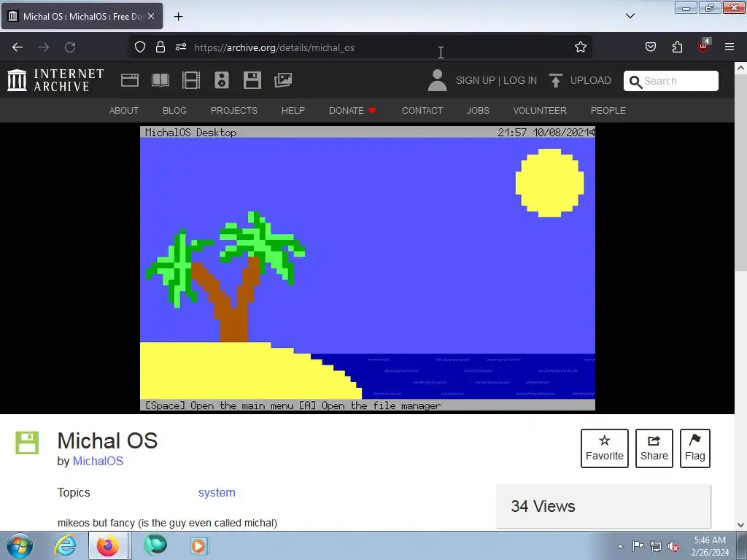Click the uBlock Origin extension icon
Screen dimensions: 747x560
point(703,46)
